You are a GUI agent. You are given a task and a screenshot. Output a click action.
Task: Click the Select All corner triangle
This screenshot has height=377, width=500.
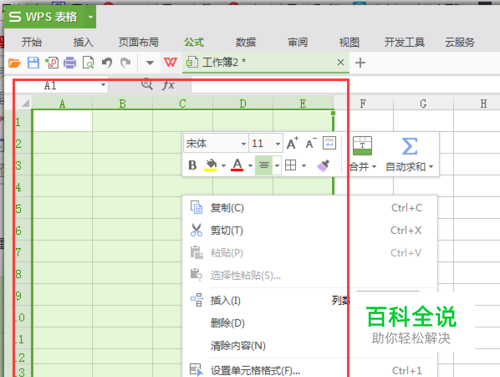click(x=25, y=103)
